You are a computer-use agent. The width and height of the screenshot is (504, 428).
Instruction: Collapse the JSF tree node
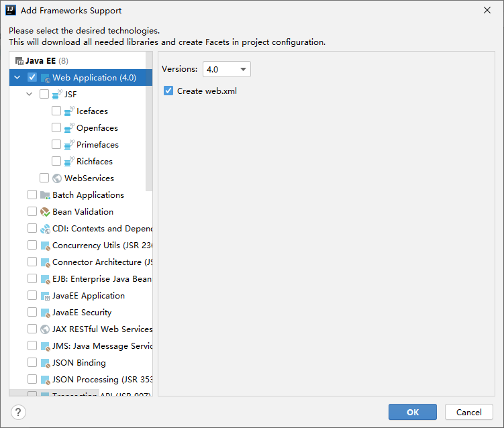coord(30,95)
